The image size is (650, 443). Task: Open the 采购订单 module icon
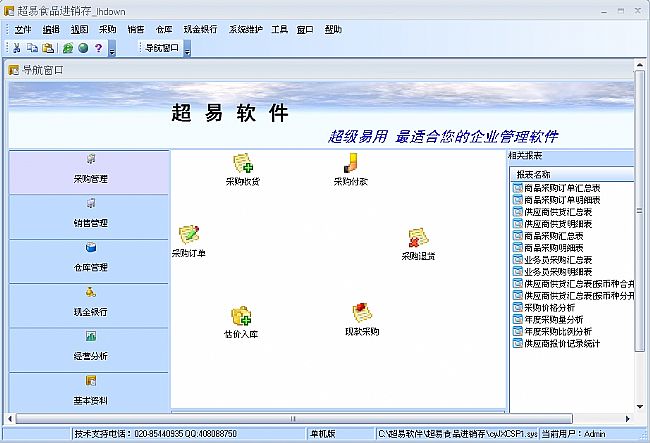(189, 241)
